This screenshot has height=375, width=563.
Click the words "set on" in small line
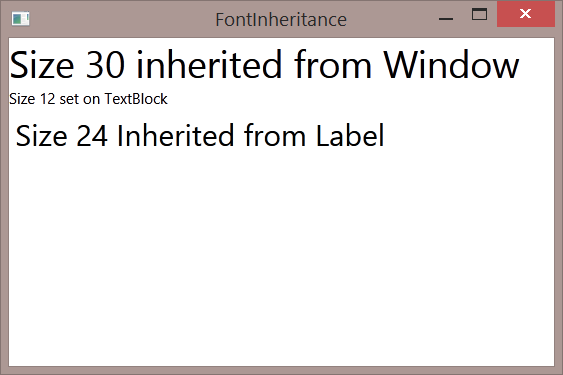pos(79,99)
